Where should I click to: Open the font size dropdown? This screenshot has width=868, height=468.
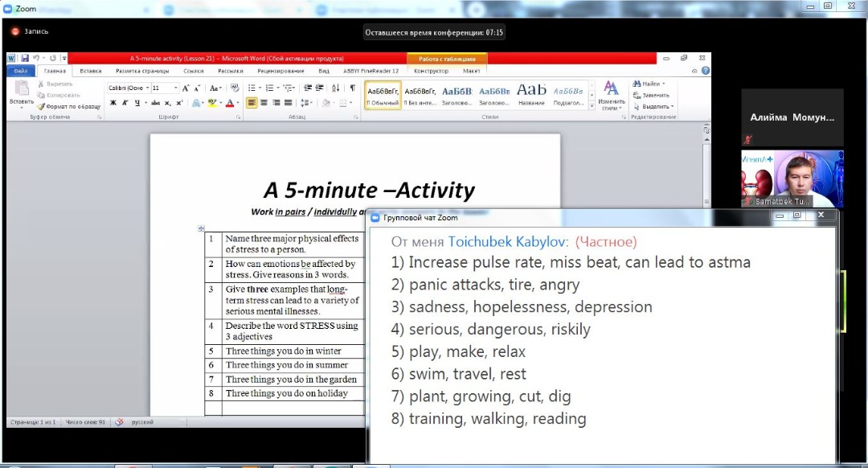click(x=176, y=88)
